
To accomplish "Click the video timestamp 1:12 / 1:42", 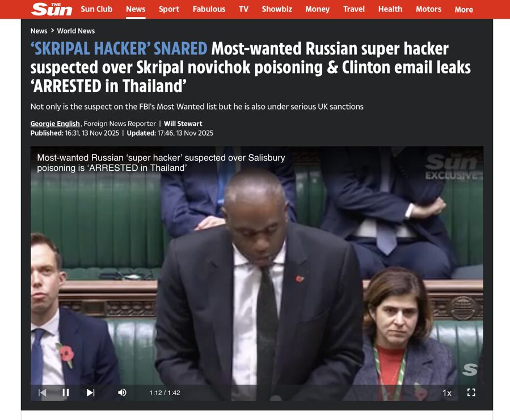I will click(x=165, y=393).
